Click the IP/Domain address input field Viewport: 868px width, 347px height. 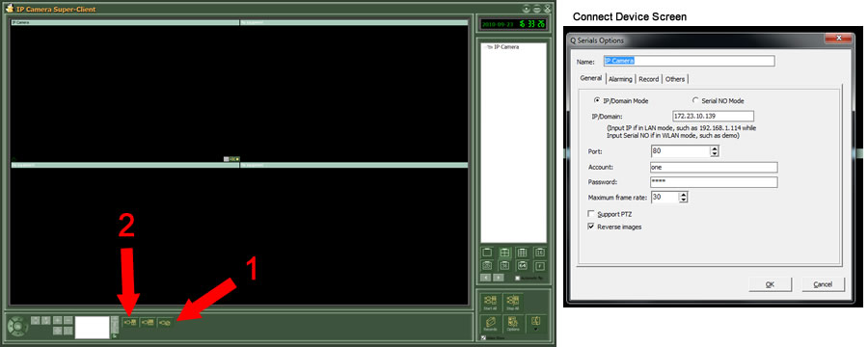pyautogui.click(x=713, y=117)
